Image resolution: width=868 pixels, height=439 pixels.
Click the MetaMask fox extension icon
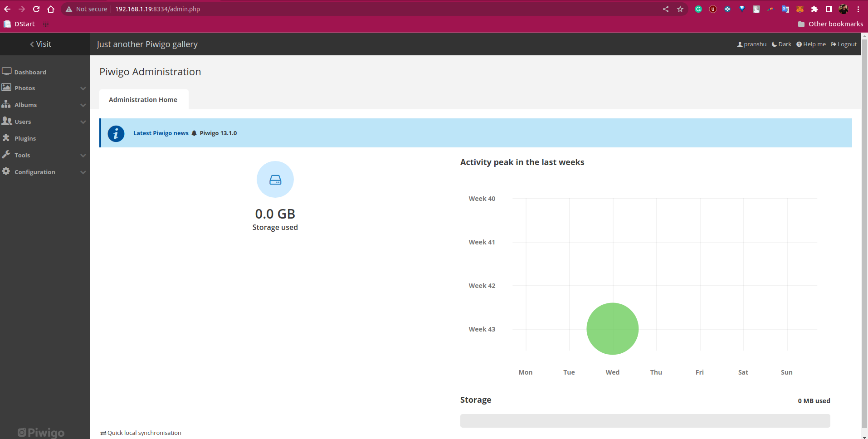pos(800,9)
